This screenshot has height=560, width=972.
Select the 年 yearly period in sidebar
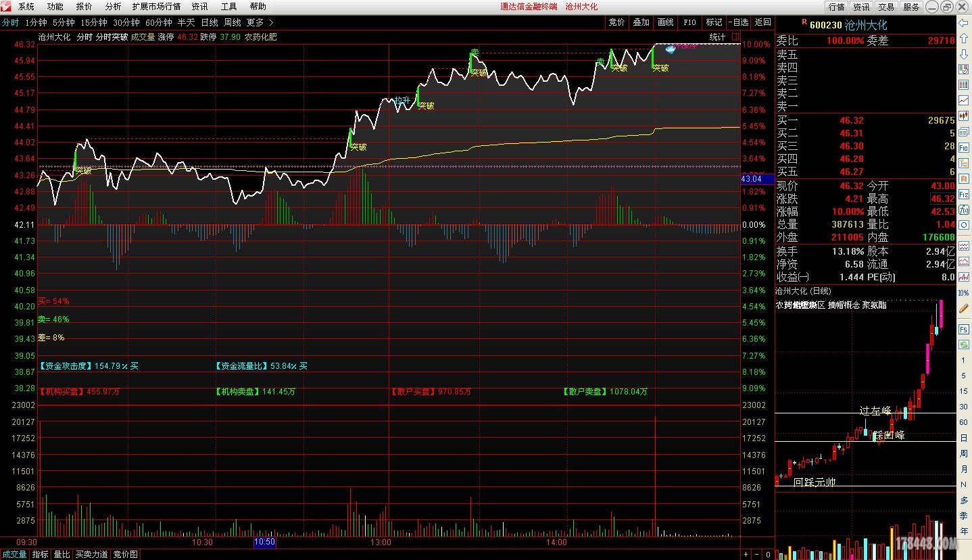pyautogui.click(x=963, y=531)
